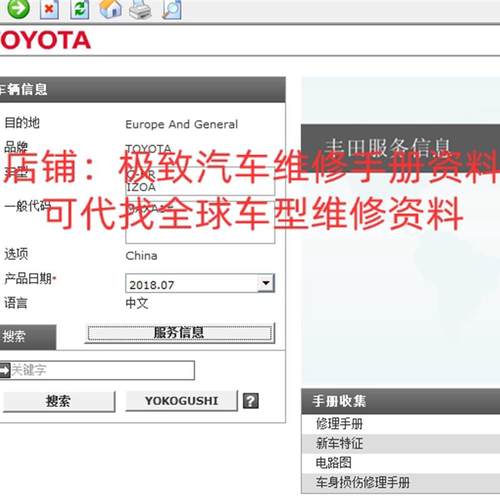This screenshot has height=500, width=500.
Task: Click the stop loading icon with red X
Action: pyautogui.click(x=49, y=9)
